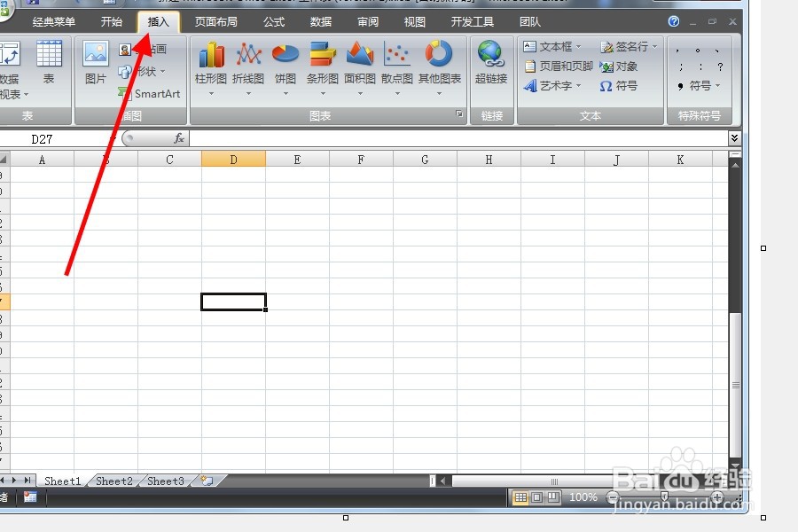Expand the 艺术字 dropdown arrow
This screenshot has width=798, height=532.
[578, 85]
